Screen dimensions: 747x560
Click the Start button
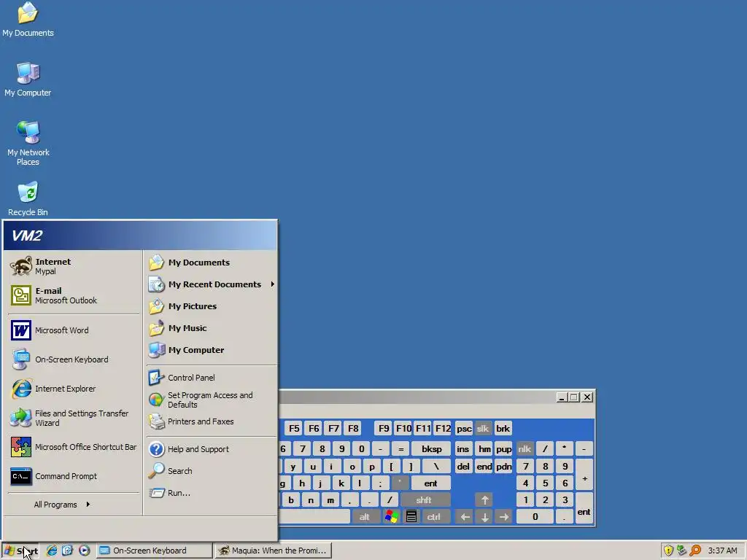point(20,551)
